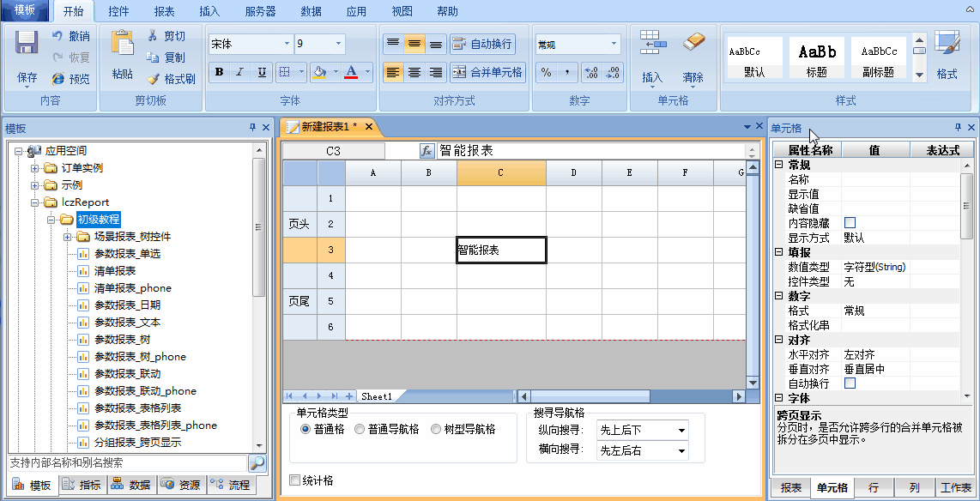
Task: Open the 纵向搜寻 dropdown
Action: (x=682, y=431)
